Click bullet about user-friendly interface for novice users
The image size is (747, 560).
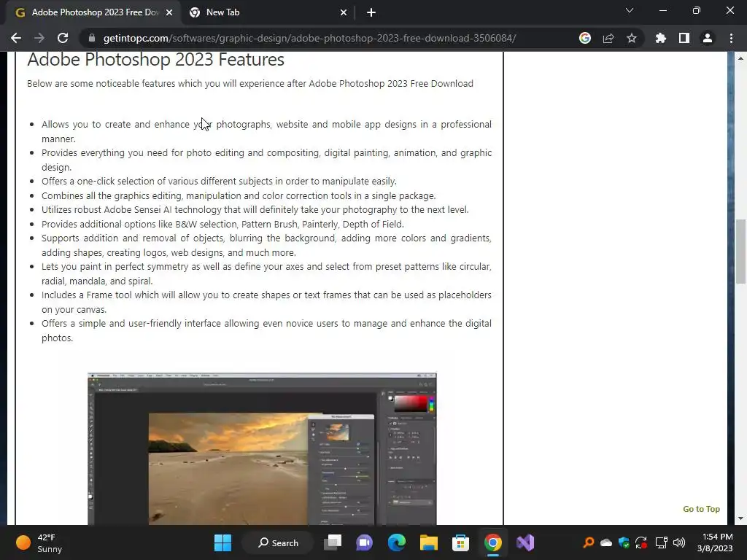[266, 330]
